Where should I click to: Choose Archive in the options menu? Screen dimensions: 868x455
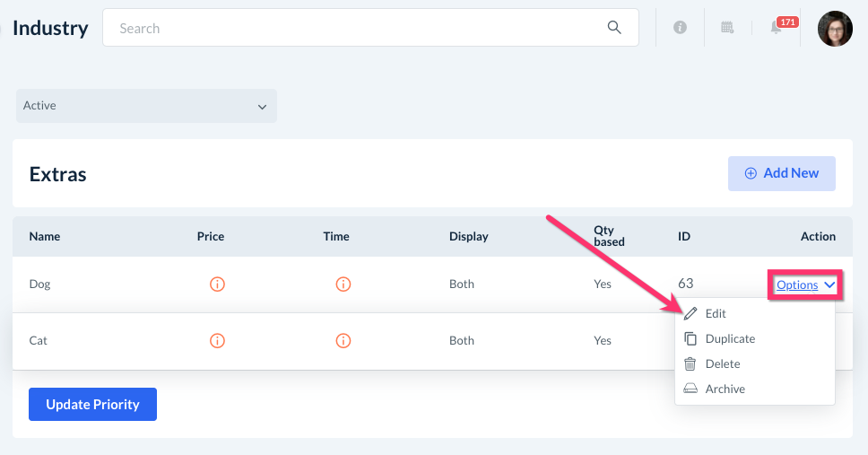725,389
